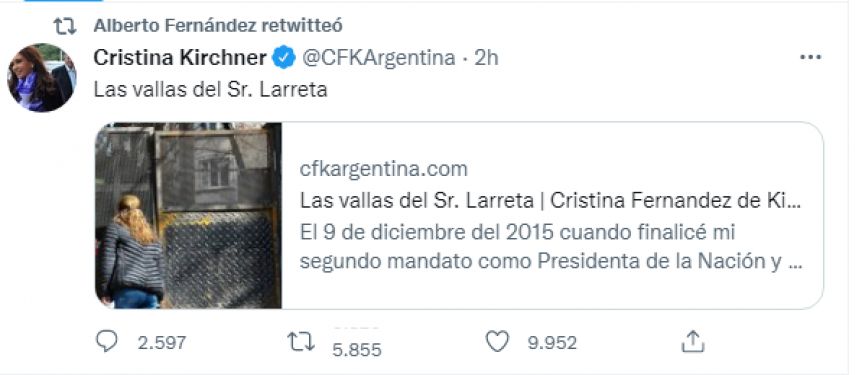Image resolution: width=862 pixels, height=375 pixels.
Task: Click the card description about 9 de diciembre
Action: pos(551,247)
